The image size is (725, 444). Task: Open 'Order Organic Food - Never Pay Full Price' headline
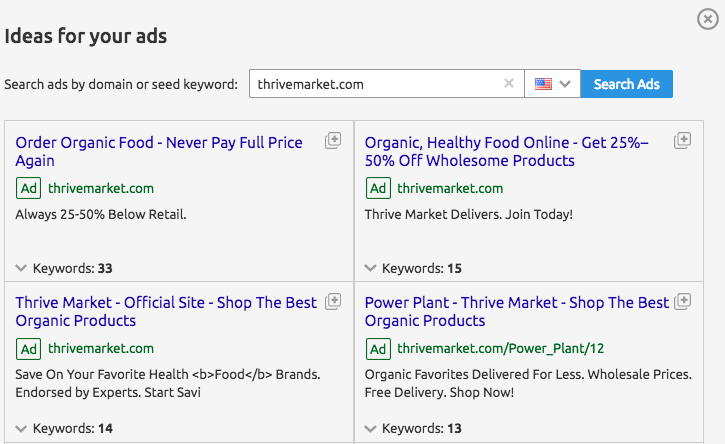coord(159,151)
